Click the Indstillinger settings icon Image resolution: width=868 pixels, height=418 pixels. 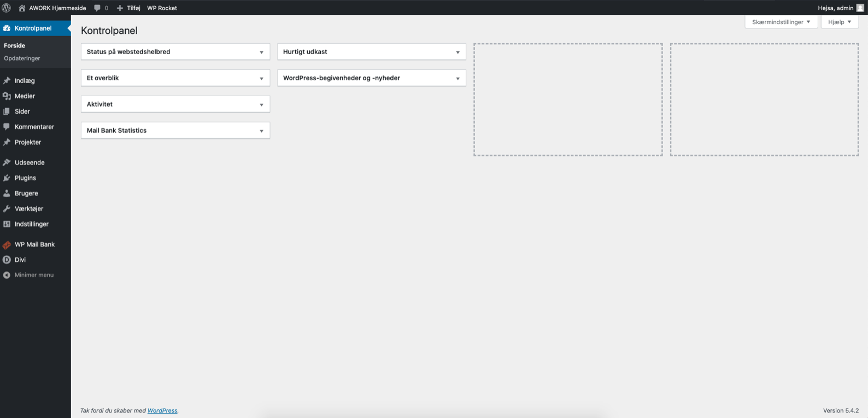point(7,223)
